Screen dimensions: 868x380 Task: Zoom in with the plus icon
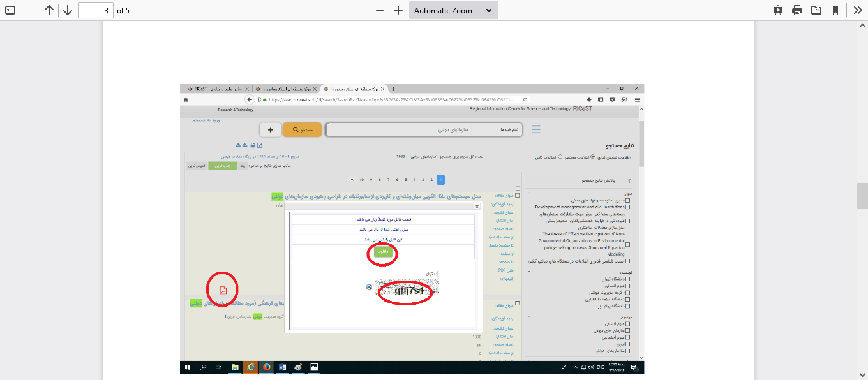398,10
